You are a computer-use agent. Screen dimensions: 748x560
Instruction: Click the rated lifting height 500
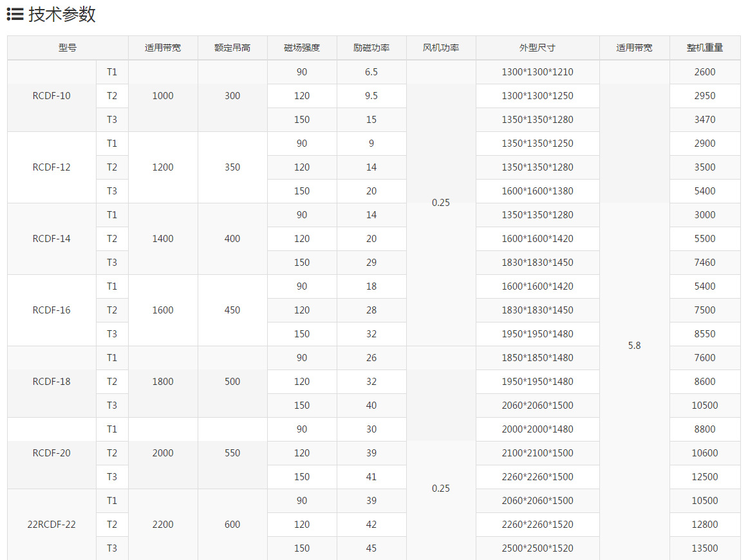pos(232,382)
